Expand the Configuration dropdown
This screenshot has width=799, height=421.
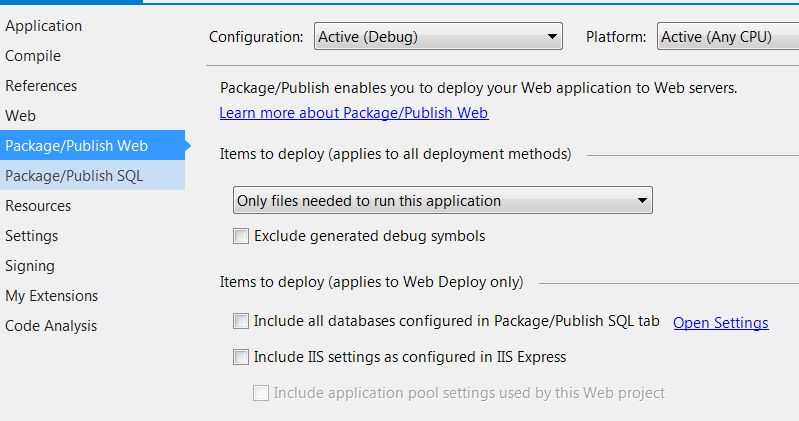coord(438,37)
